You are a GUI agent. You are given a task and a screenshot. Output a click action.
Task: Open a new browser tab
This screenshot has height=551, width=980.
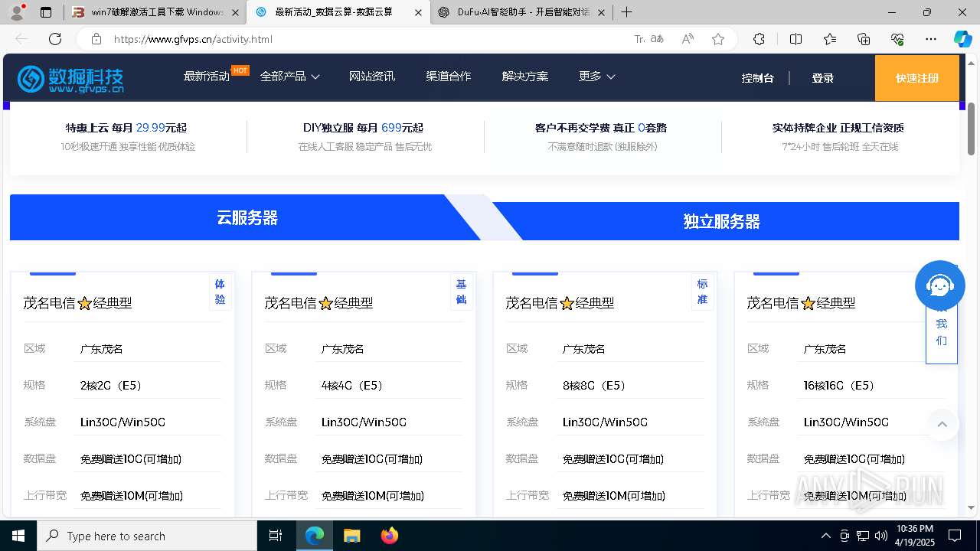click(x=626, y=12)
